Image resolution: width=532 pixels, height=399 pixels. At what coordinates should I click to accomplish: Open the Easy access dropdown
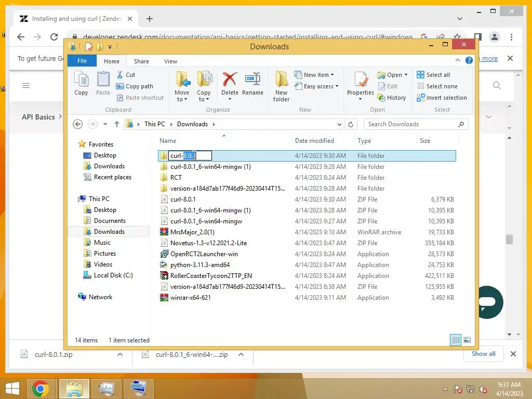point(316,86)
